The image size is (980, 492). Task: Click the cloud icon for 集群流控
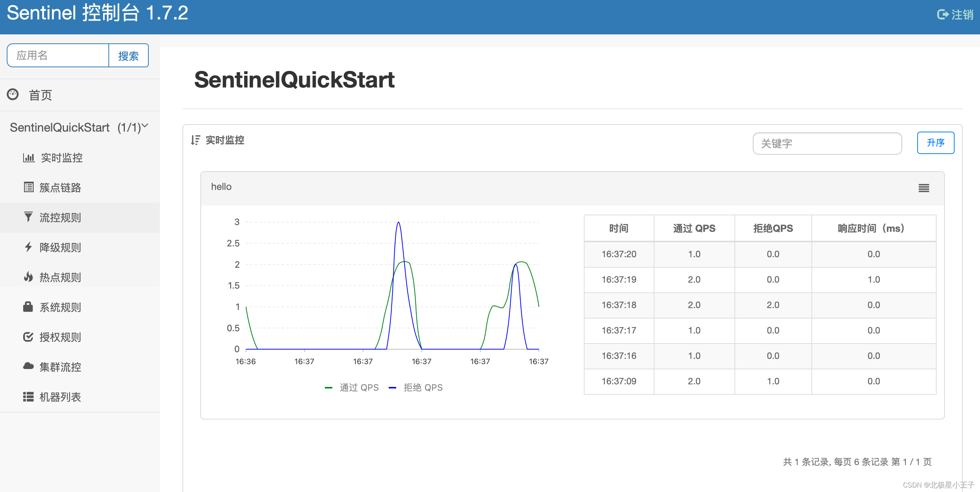tap(28, 366)
